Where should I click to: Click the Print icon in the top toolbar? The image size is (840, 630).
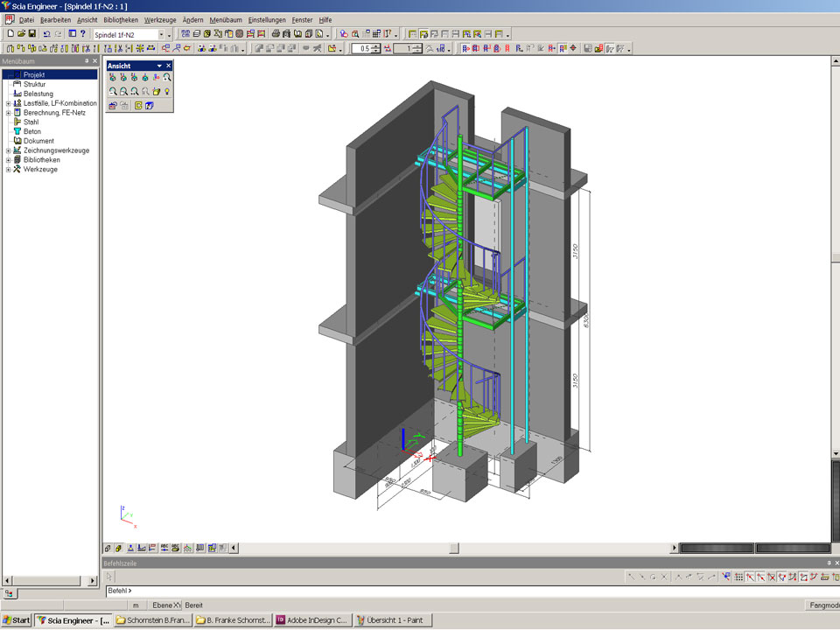click(275, 34)
